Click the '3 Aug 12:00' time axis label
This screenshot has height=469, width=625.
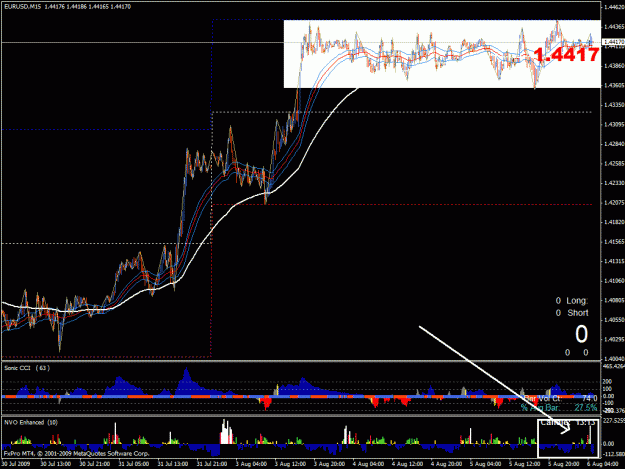(x=291, y=464)
